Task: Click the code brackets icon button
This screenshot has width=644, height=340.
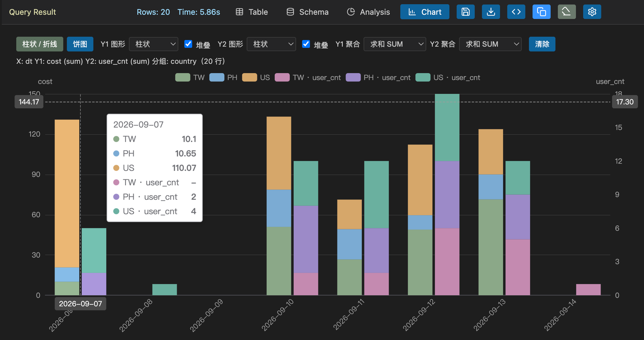Action: point(516,12)
